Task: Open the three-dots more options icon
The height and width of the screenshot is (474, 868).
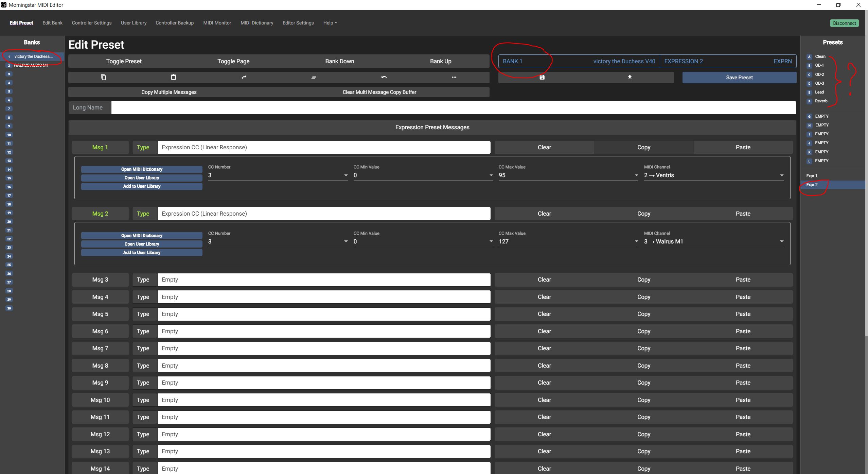Action: pos(454,77)
